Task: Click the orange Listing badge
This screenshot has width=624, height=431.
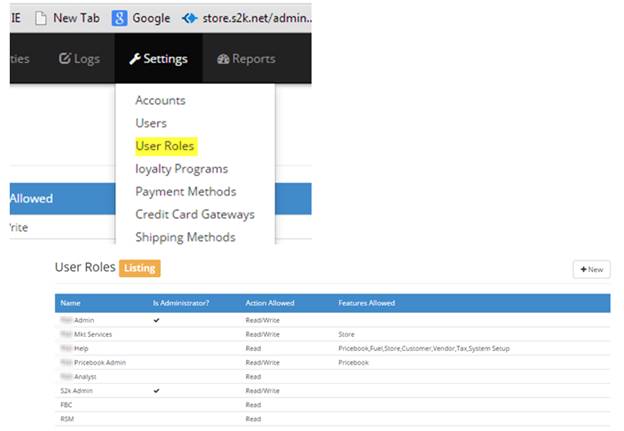Action: point(139,268)
